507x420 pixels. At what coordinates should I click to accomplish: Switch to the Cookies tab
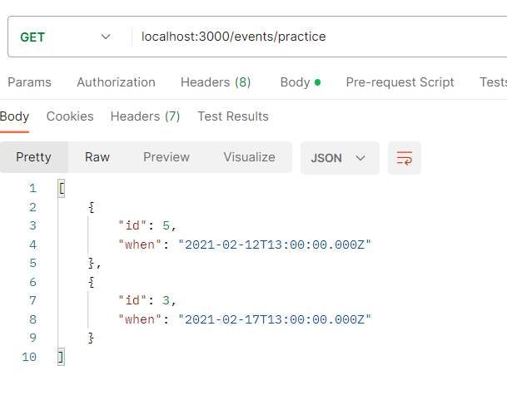[70, 116]
